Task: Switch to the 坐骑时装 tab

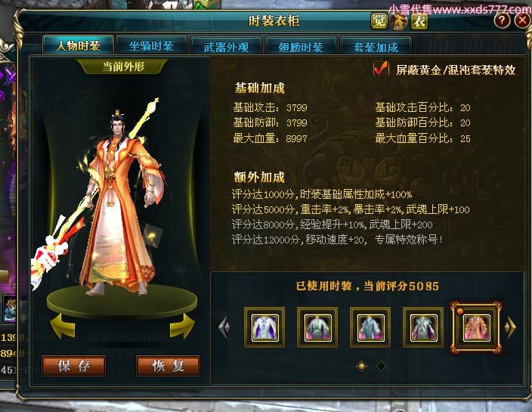Action: 151,46
